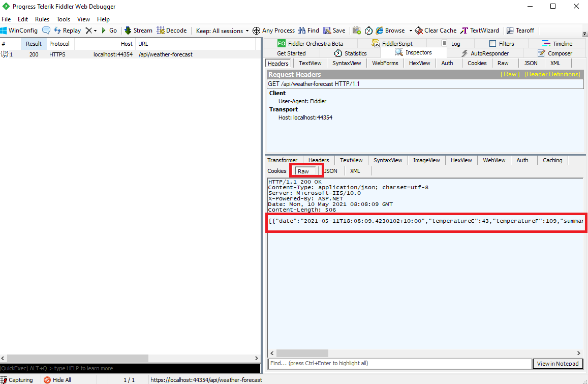Select response ImageView tab
The height and width of the screenshot is (384, 588).
[426, 160]
